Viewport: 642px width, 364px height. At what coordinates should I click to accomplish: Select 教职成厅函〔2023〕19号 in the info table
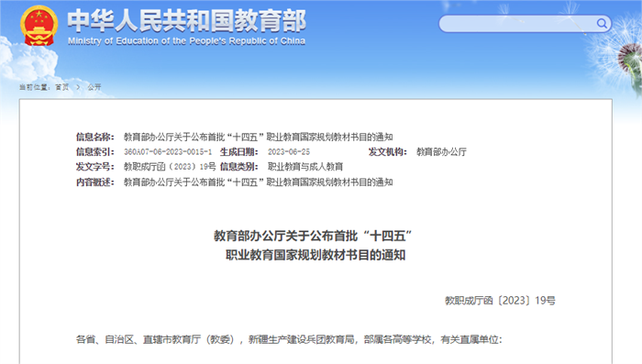point(170,167)
